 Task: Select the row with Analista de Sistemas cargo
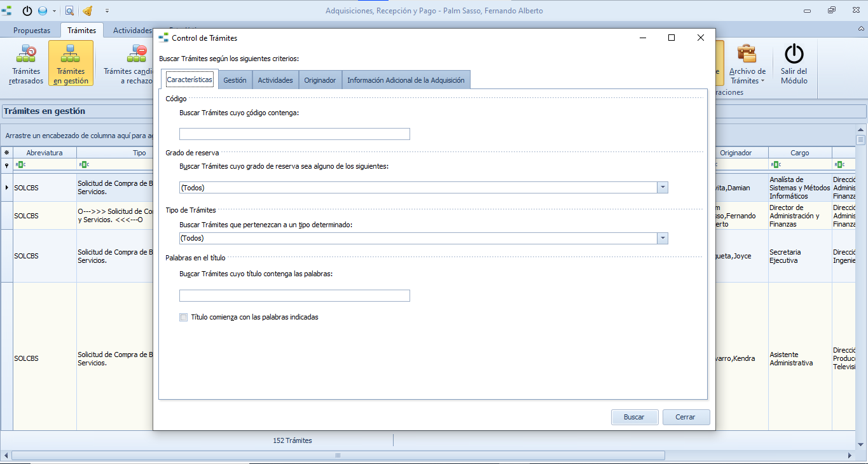[800, 188]
